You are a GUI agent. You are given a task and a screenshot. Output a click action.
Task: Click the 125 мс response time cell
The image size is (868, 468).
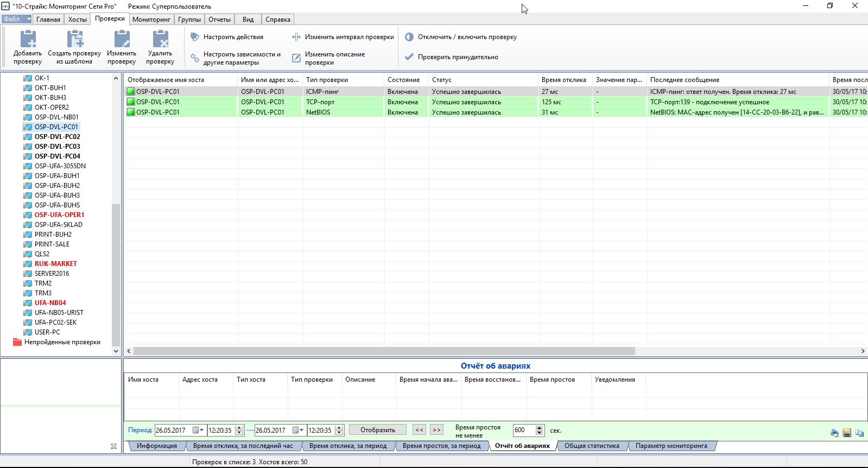[565, 102]
